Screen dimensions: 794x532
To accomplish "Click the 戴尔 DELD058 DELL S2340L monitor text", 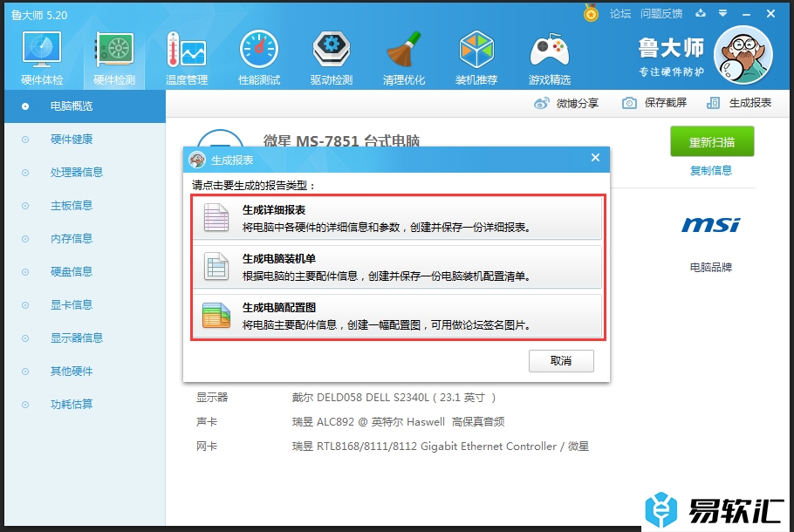I will (394, 398).
